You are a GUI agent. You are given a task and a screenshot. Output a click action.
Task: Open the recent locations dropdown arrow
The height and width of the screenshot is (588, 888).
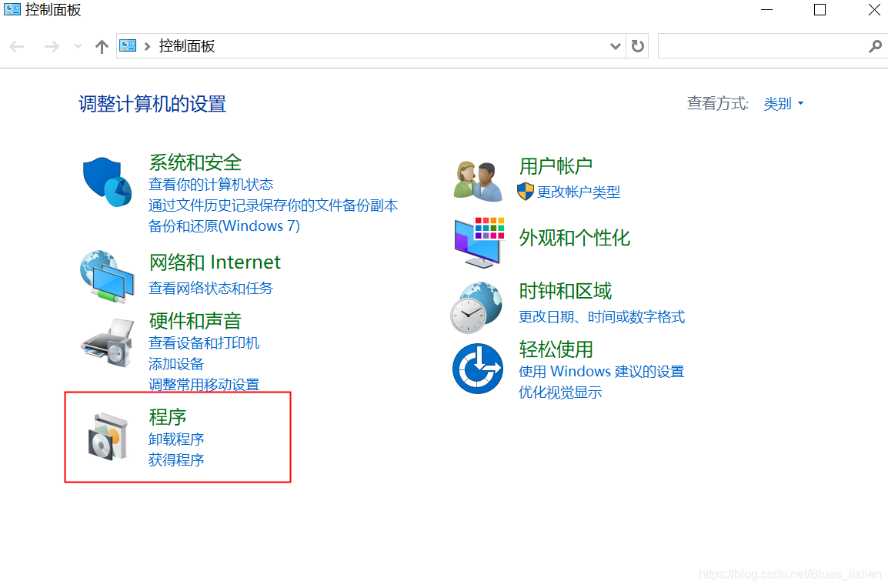[x=78, y=46]
